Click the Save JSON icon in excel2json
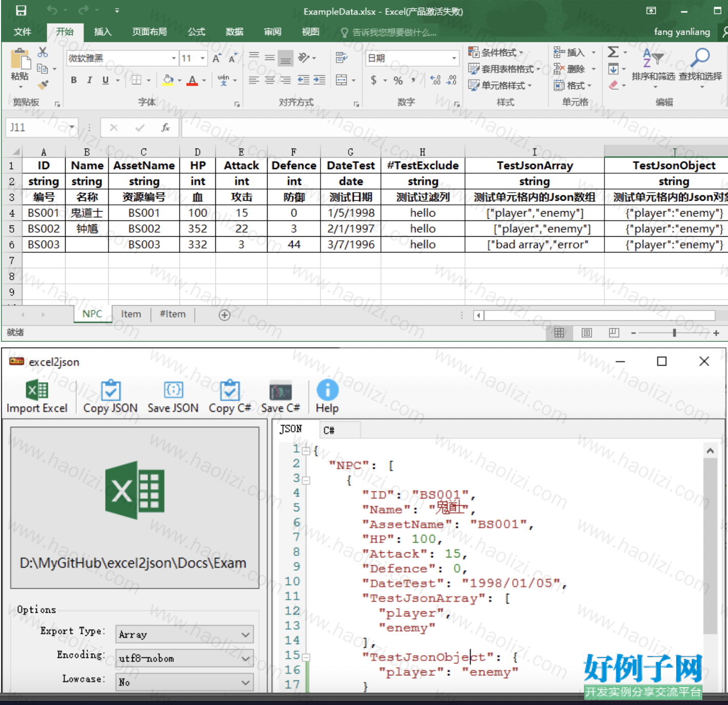 173,390
